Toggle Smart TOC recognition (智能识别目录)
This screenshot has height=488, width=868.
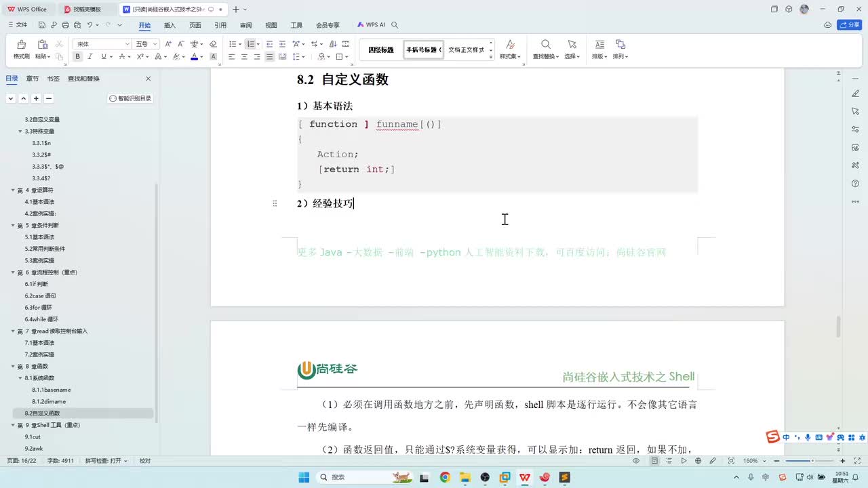point(130,98)
